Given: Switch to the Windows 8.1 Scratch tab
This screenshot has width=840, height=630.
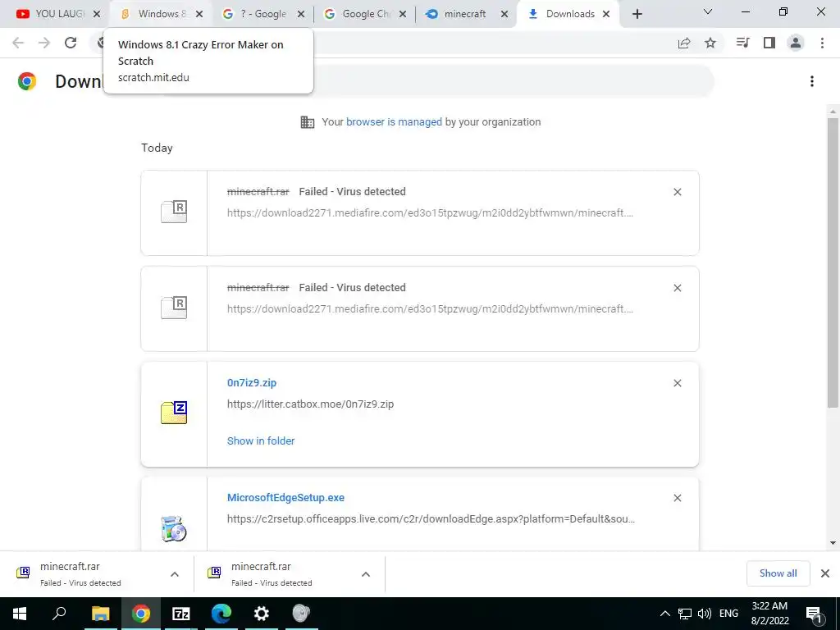Looking at the screenshot, I should (155, 14).
